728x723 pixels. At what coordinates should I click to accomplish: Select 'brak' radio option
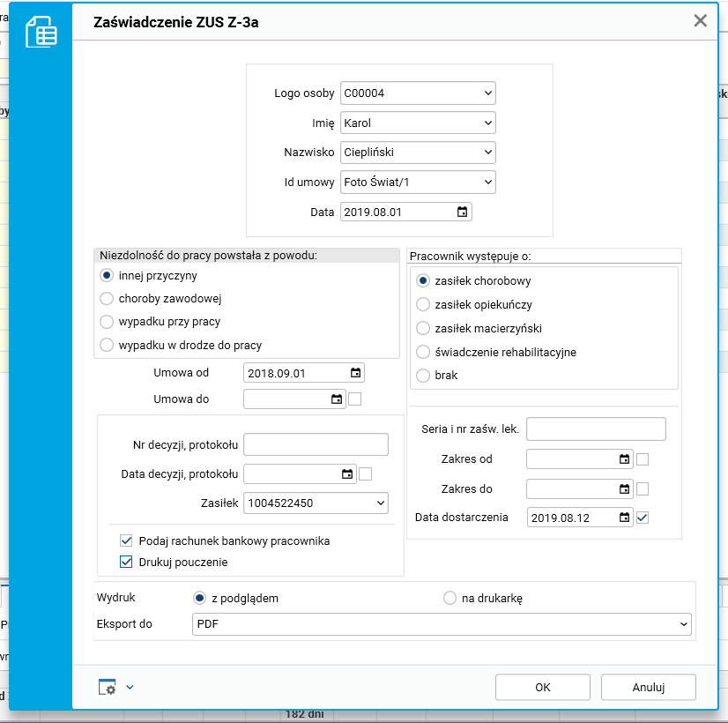423,376
